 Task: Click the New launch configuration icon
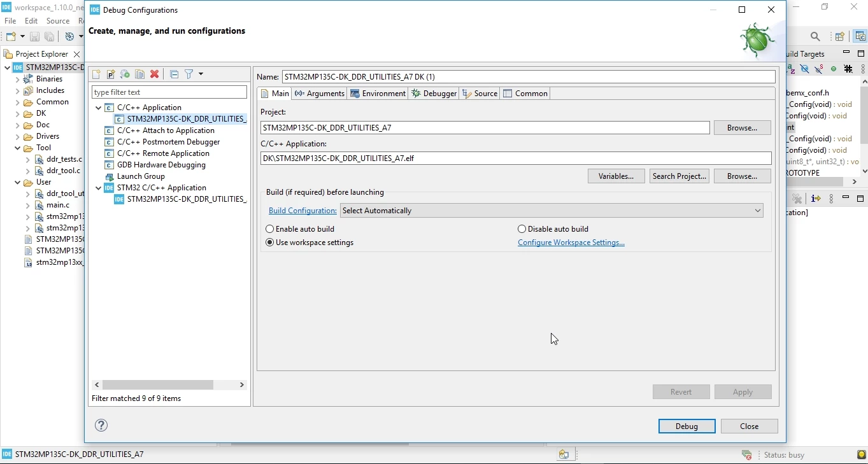(96, 74)
